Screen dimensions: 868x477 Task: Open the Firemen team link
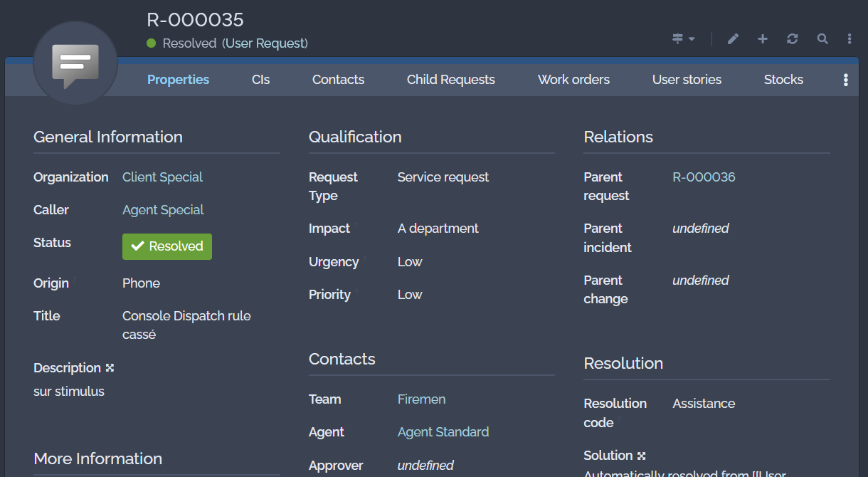click(x=421, y=399)
